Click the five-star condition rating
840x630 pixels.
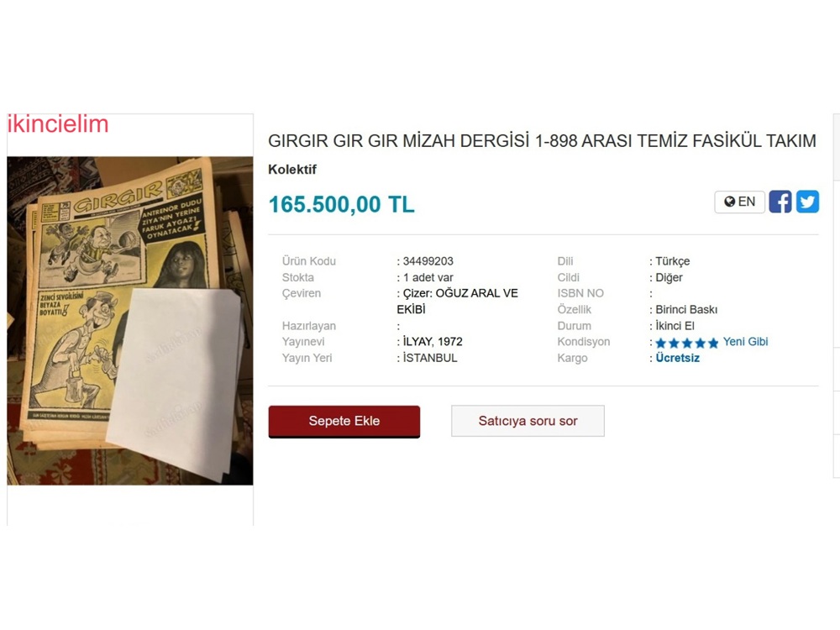[687, 343]
